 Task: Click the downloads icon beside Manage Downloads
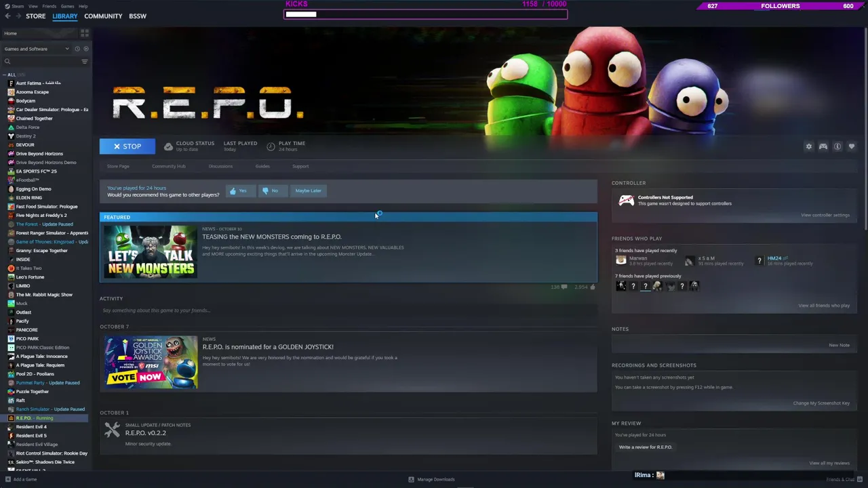point(411,479)
